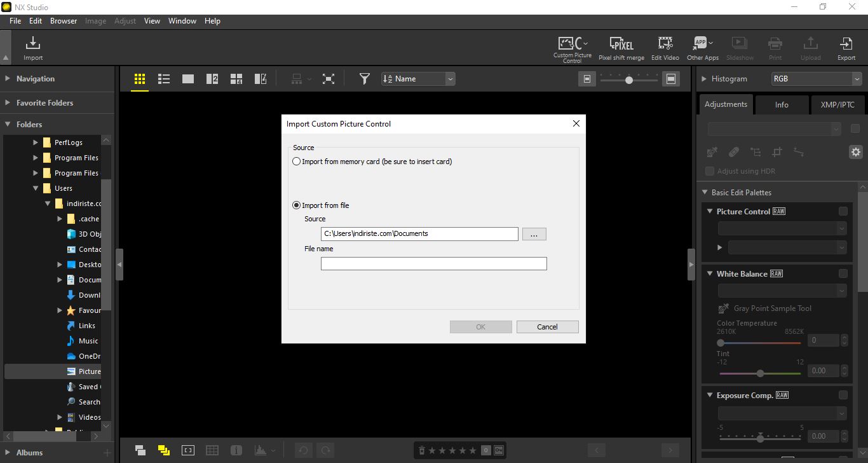Toggle the image information icon
The height and width of the screenshot is (463, 868).
coord(236,450)
